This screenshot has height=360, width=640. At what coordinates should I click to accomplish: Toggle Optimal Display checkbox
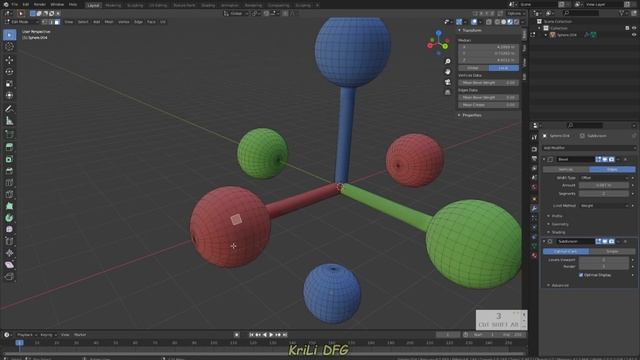[x=581, y=275]
